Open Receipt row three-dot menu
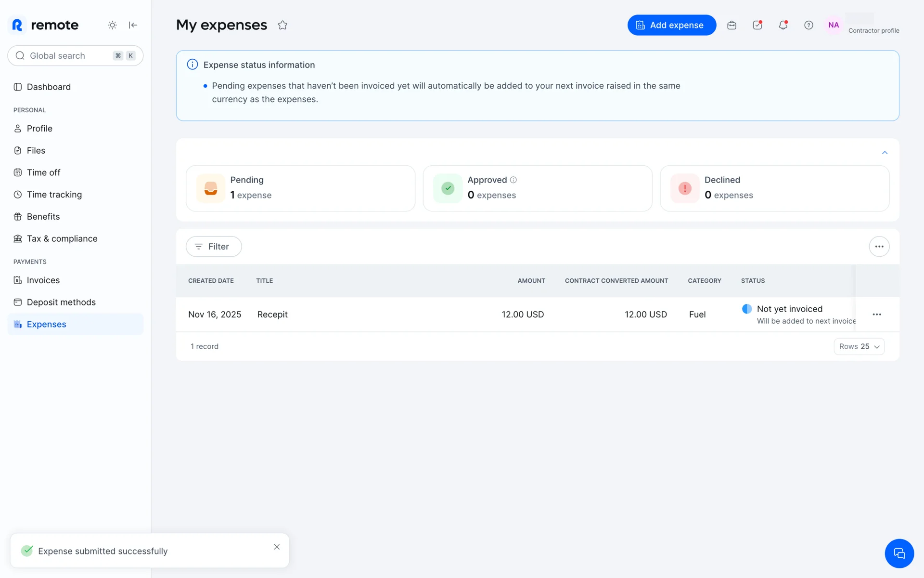 (x=877, y=315)
